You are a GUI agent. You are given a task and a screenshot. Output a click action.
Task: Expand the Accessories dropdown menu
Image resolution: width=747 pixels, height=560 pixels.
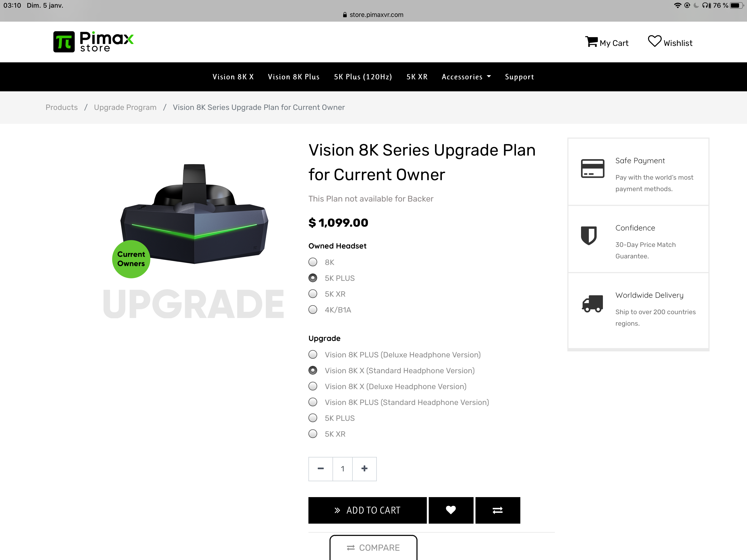[466, 77]
